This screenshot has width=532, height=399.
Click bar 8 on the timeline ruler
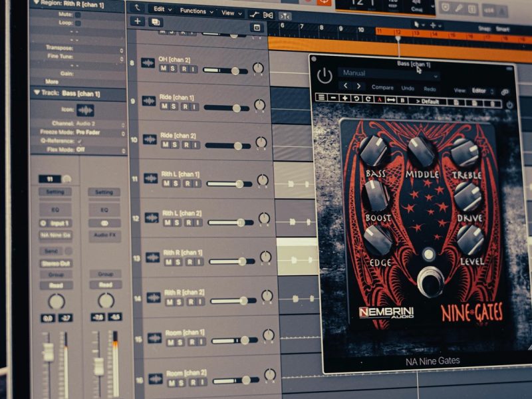321,27
